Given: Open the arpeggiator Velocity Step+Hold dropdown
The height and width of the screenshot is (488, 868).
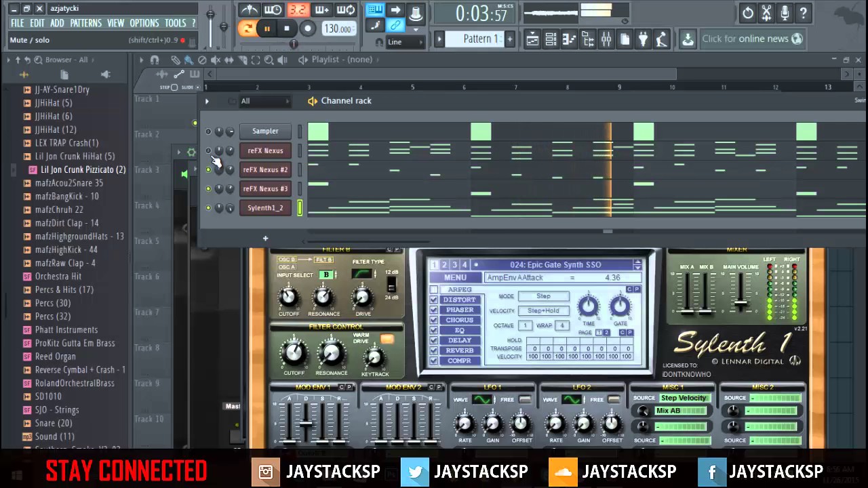Looking at the screenshot, I should tap(543, 310).
